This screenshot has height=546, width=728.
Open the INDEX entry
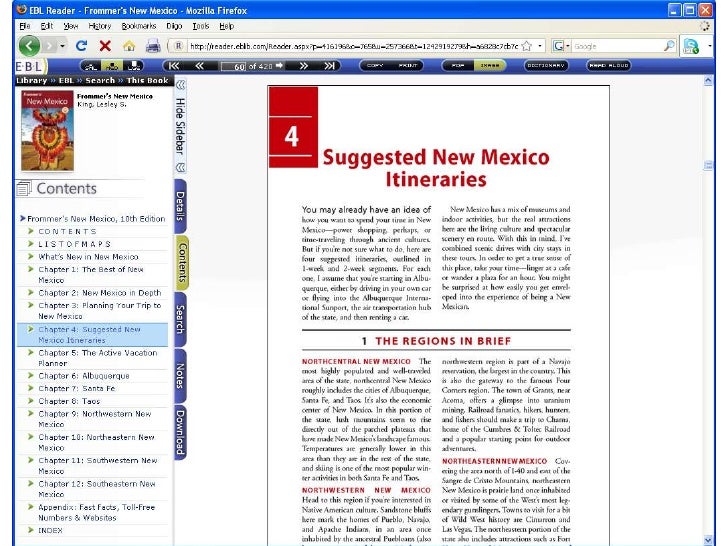coord(50,530)
